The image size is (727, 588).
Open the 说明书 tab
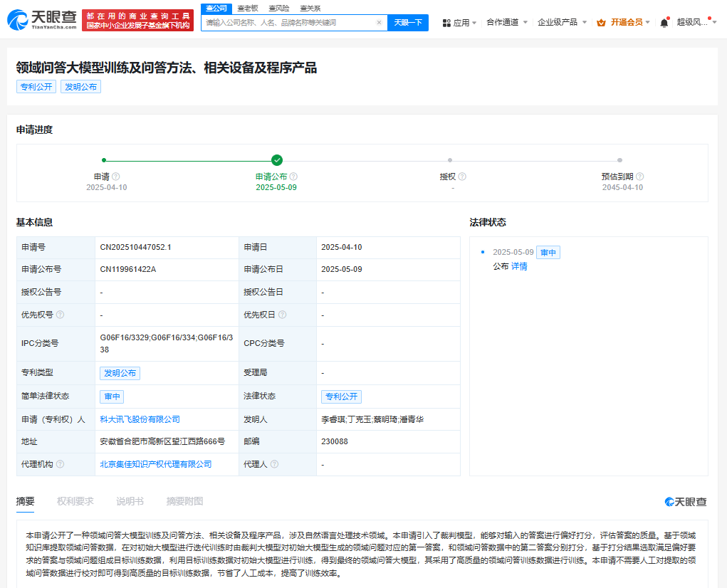[130, 501]
